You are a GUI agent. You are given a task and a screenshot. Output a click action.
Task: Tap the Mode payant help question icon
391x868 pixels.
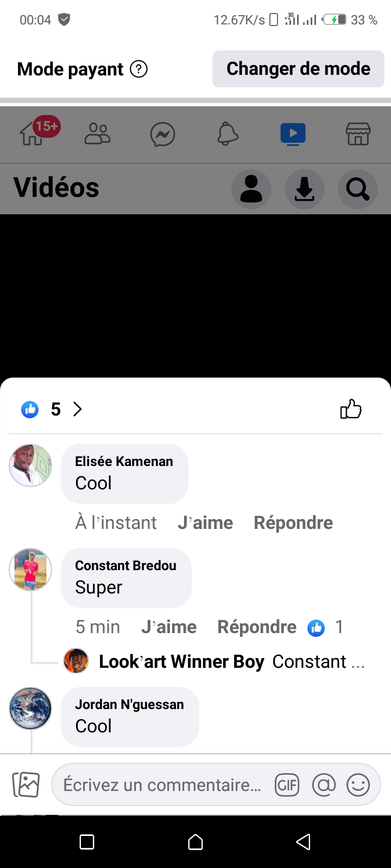click(x=139, y=69)
